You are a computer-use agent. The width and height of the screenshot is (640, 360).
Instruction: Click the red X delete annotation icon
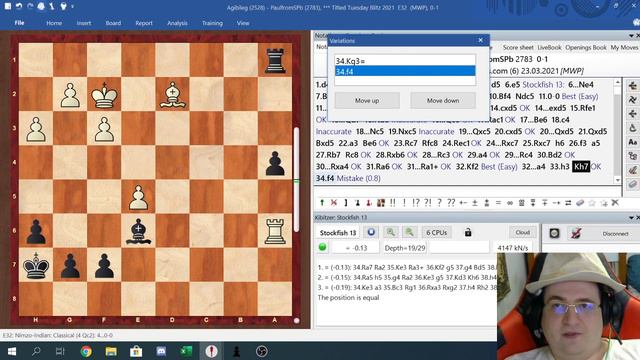(334, 202)
